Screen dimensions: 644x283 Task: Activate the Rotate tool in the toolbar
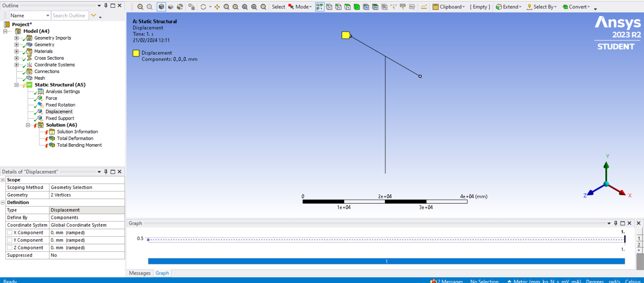(203, 7)
